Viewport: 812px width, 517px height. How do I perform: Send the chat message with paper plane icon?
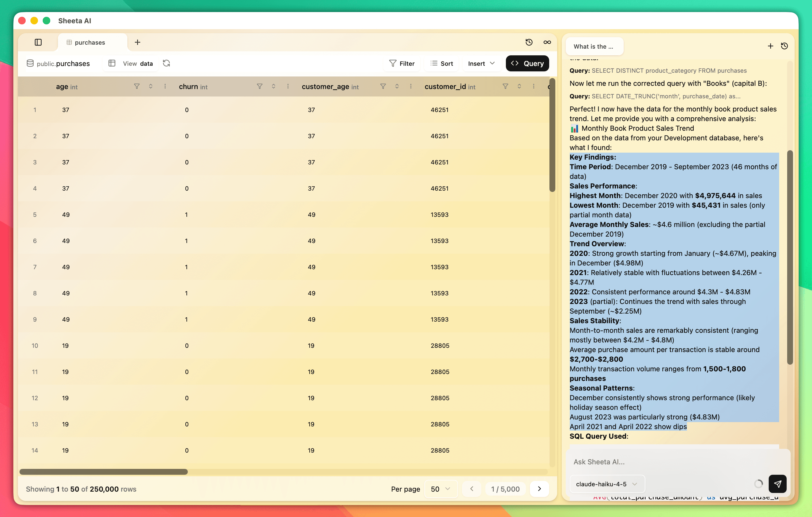coord(778,484)
